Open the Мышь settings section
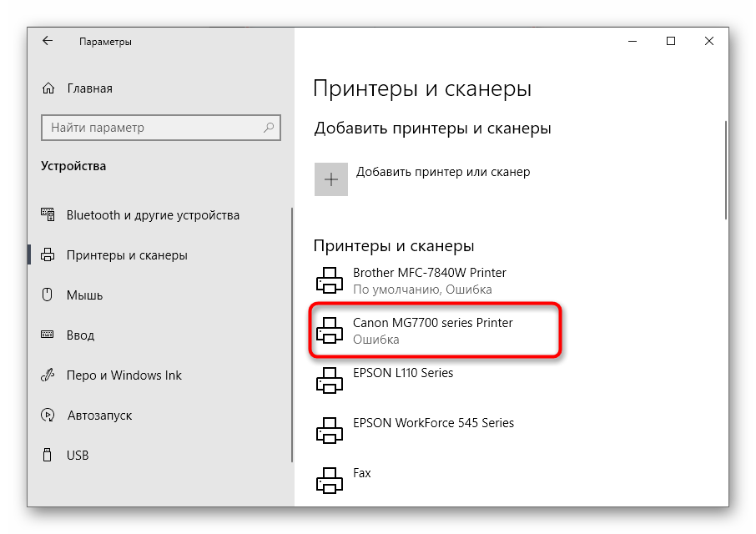 coord(84,295)
